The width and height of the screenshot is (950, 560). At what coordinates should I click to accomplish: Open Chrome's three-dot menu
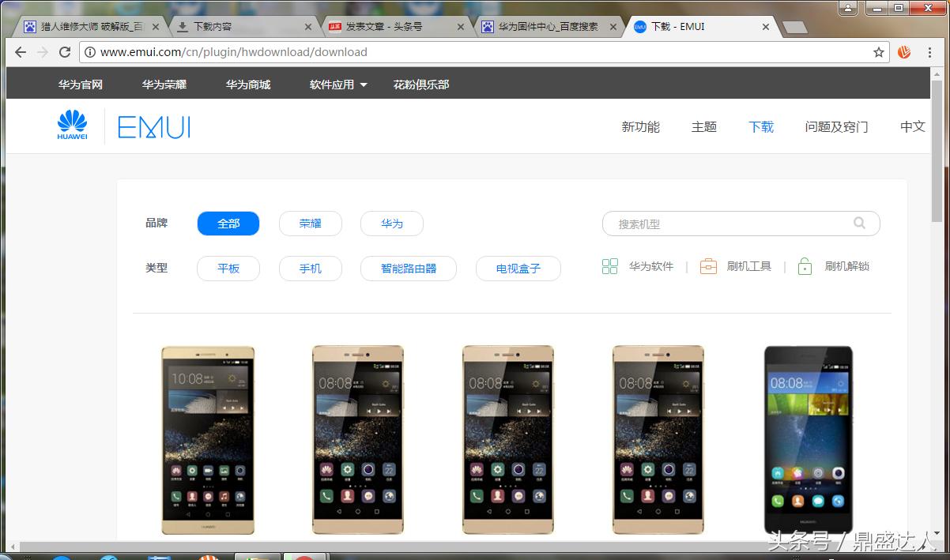[x=929, y=53]
